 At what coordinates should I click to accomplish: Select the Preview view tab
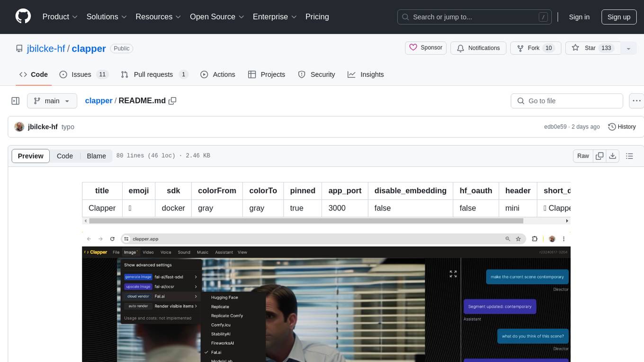click(x=31, y=156)
